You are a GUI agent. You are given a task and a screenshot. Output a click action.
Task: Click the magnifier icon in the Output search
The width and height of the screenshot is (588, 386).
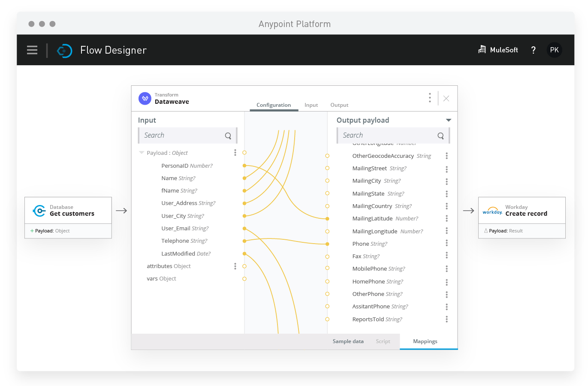point(440,136)
